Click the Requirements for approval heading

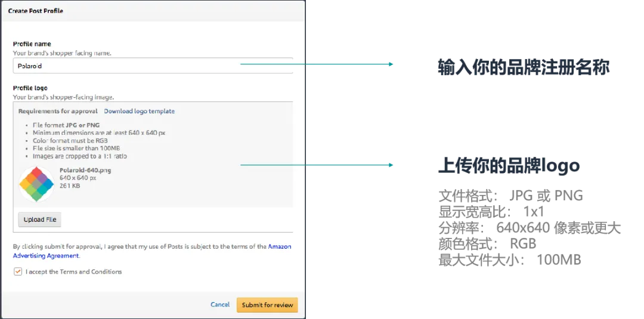click(58, 112)
